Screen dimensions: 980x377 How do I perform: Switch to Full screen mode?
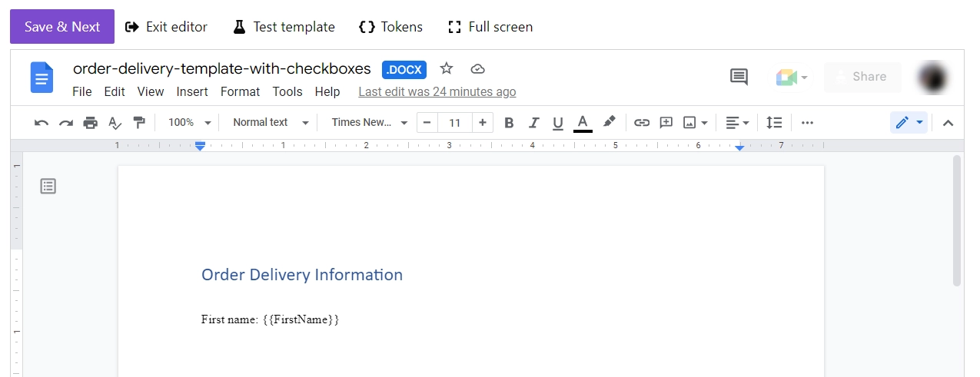[x=490, y=27]
